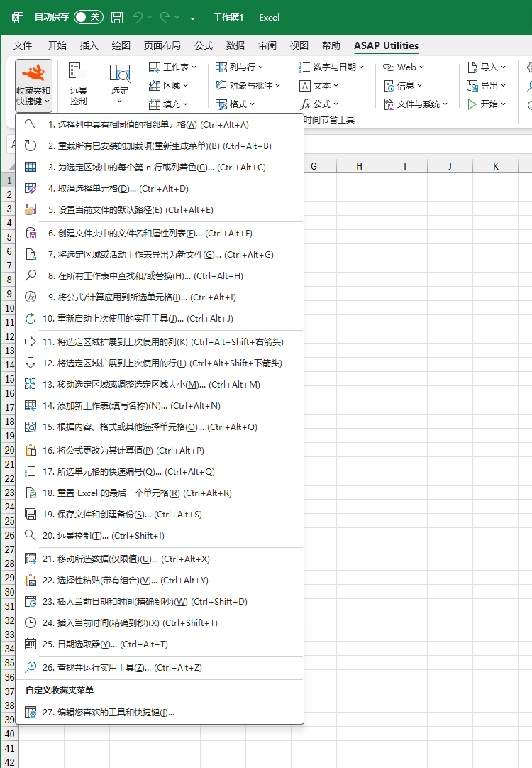Open Customize Quick Access Toolbar dropdown
The width and height of the screenshot is (532, 768).
(x=192, y=18)
